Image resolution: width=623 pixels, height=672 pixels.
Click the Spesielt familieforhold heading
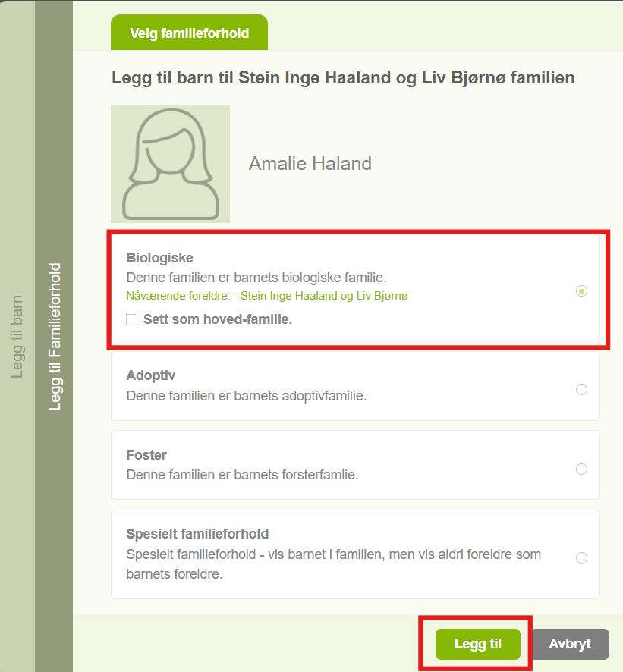197,534
